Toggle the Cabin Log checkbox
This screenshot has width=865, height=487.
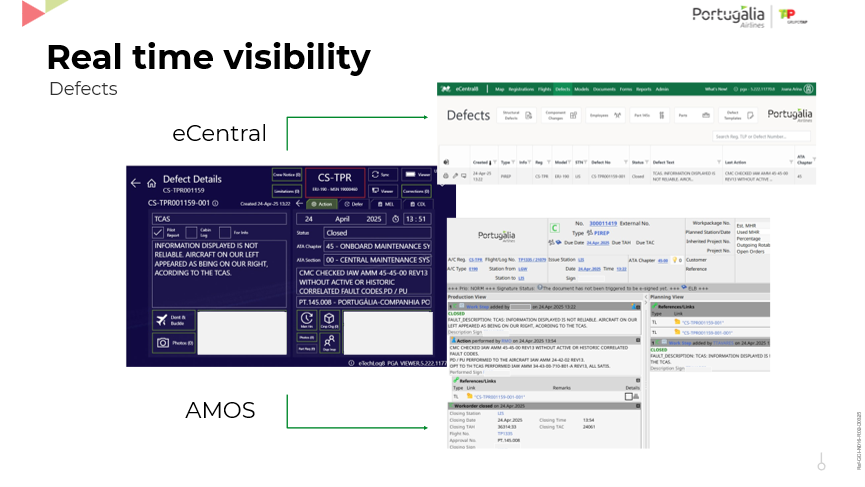click(x=191, y=232)
